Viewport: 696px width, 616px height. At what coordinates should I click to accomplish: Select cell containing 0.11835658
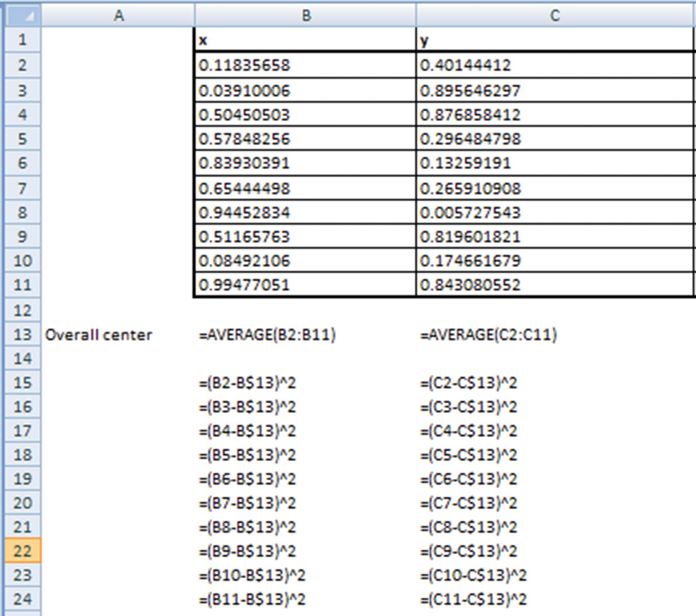[x=305, y=65]
